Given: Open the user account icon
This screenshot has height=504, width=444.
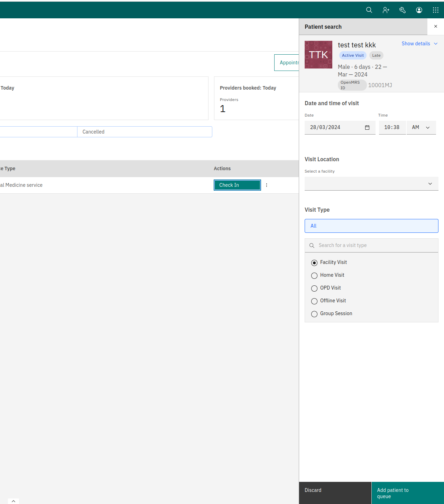Looking at the screenshot, I should 419,10.
